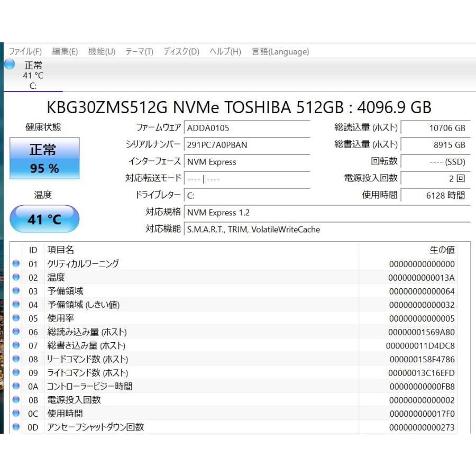Click status orb for 予備領域 row 03
476x476 pixels.
coord(16,290)
